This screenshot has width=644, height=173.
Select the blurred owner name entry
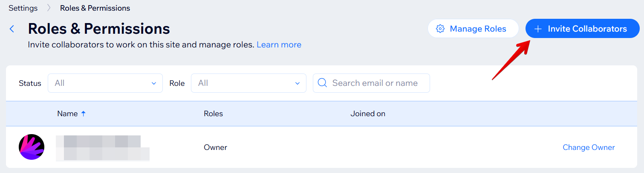click(x=102, y=147)
